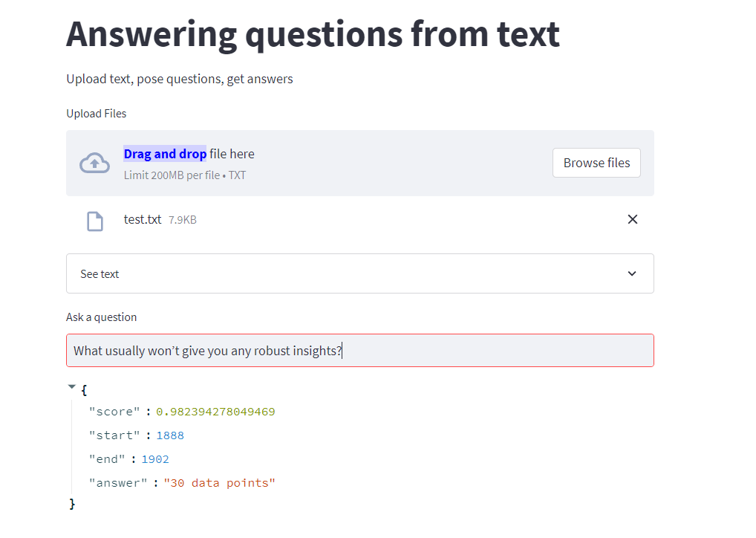The height and width of the screenshot is (538, 756).
Task: Click the See text chevron arrow
Action: [632, 273]
